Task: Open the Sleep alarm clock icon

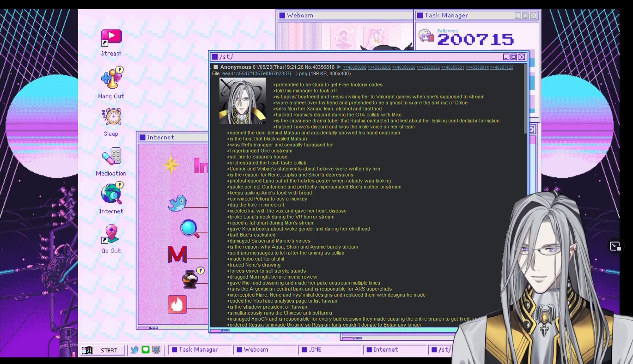Action: pos(111,116)
